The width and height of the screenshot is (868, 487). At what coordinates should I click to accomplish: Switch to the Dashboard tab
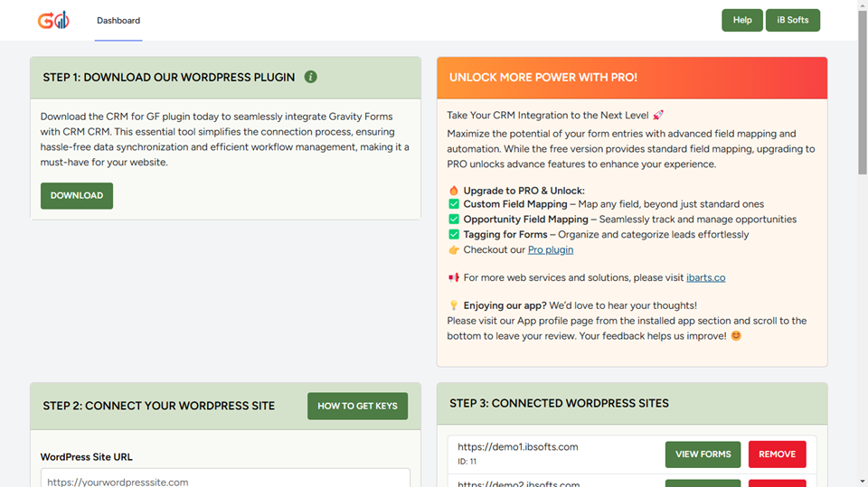118,21
